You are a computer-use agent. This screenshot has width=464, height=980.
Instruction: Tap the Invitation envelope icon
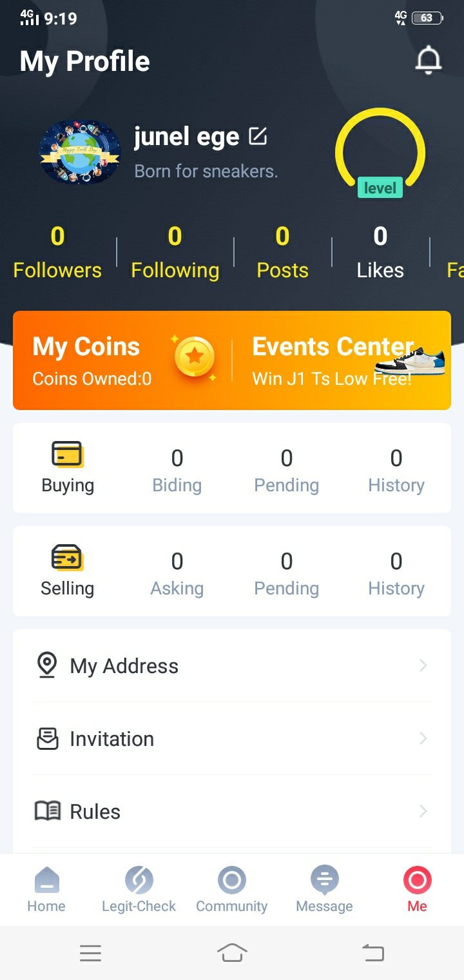pos(47,739)
